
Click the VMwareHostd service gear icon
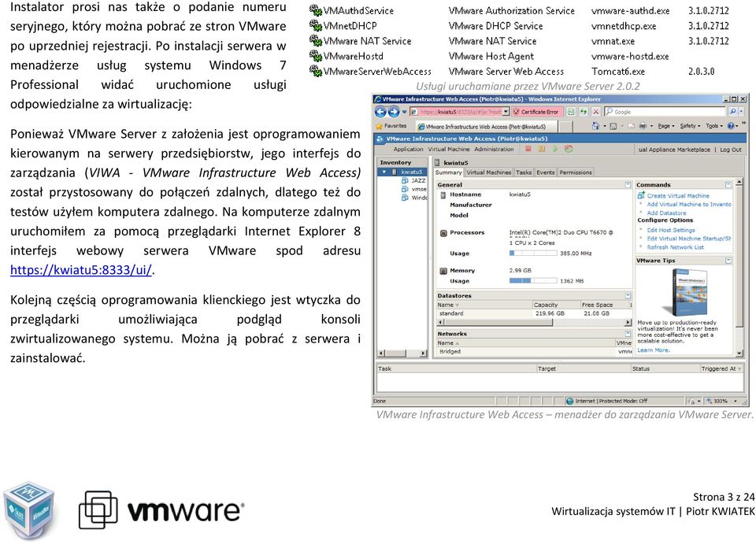click(x=315, y=56)
